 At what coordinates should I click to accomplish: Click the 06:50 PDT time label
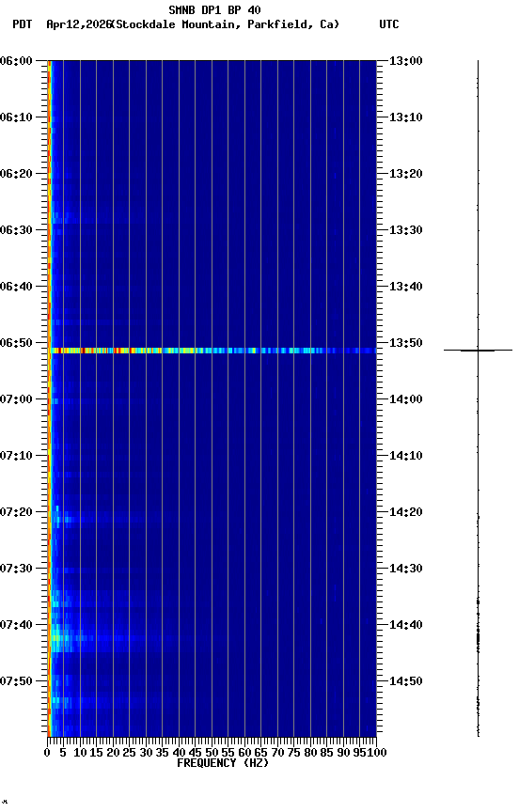click(x=16, y=343)
